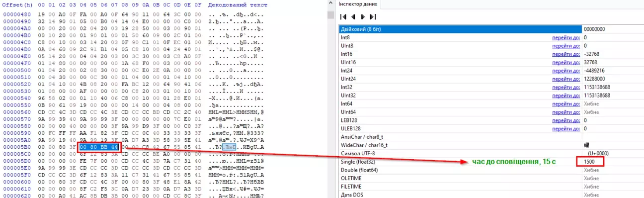Click the selected byte BB in row 000005B0
This screenshot has width=644, height=198.
point(104,147)
